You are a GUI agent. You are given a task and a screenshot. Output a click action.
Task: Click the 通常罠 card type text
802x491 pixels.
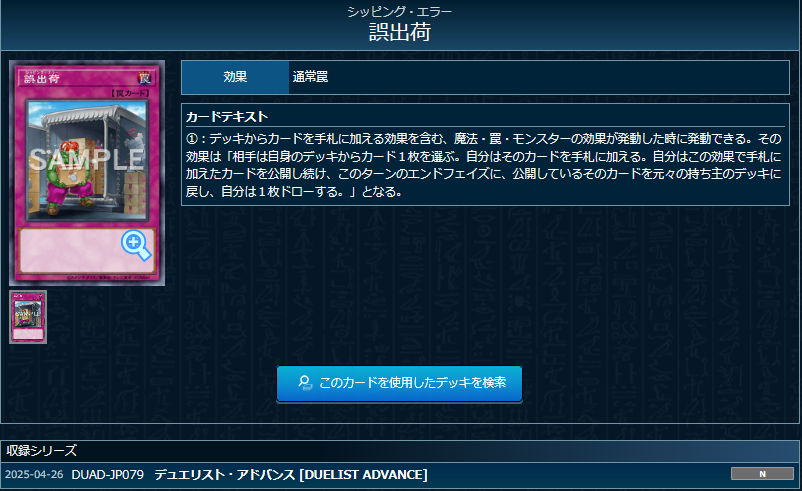310,77
